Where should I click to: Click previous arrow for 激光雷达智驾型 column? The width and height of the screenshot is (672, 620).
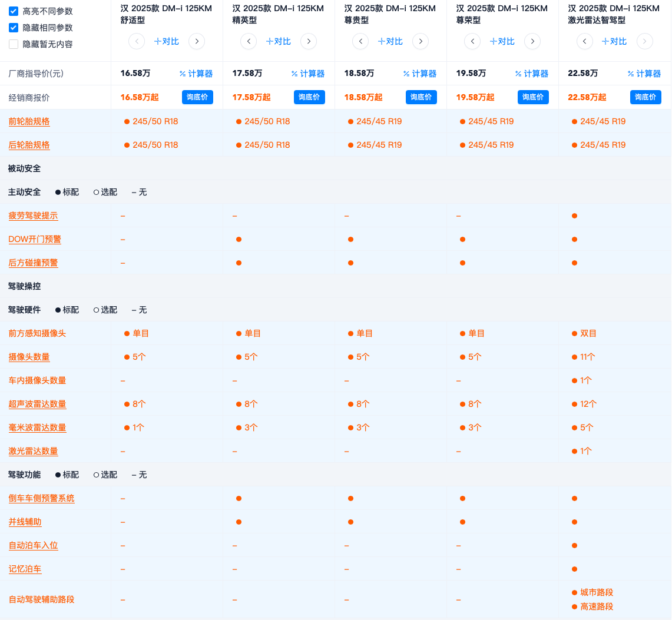click(585, 42)
